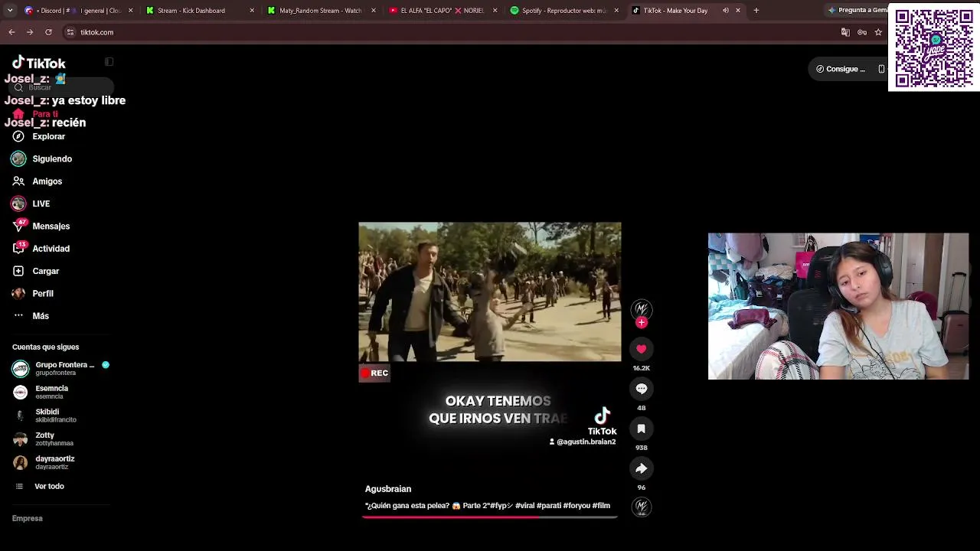The height and width of the screenshot is (551, 980).
Task: Open Zotty followed account
Action: coord(61,439)
